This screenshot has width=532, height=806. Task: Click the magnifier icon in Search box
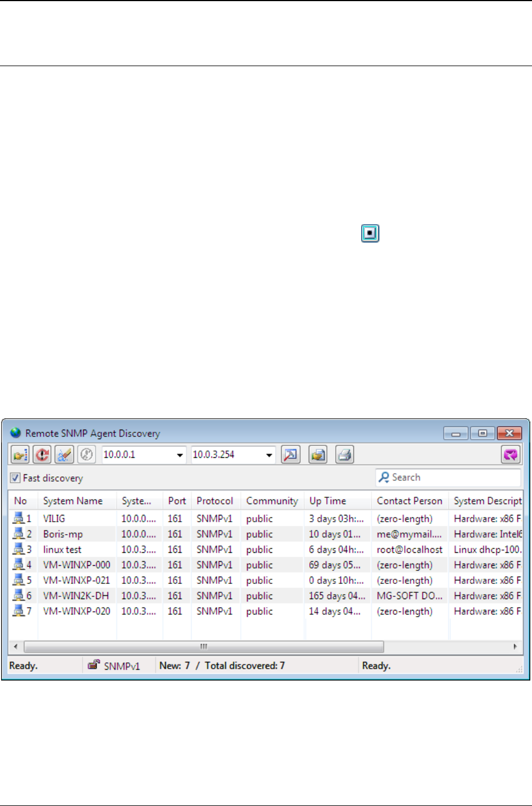click(384, 478)
